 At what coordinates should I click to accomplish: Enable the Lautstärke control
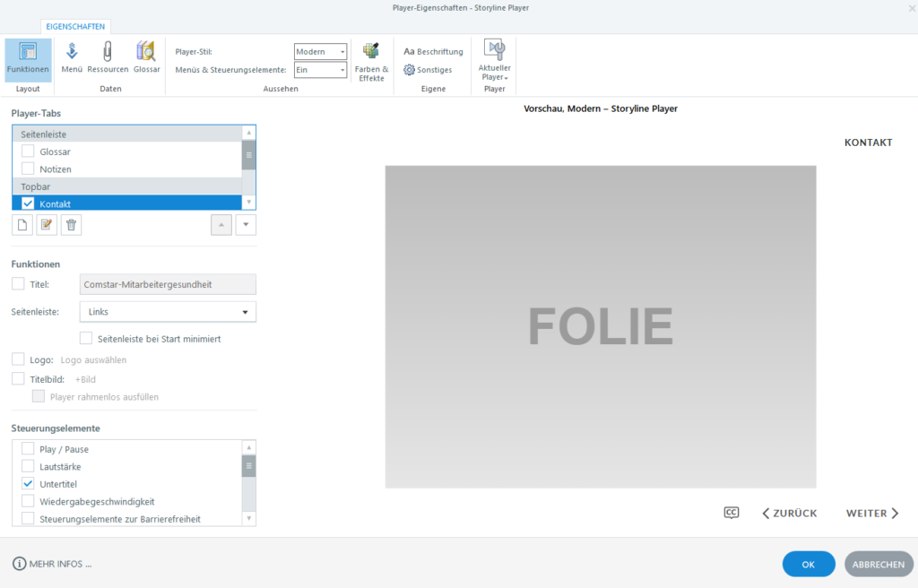27,466
